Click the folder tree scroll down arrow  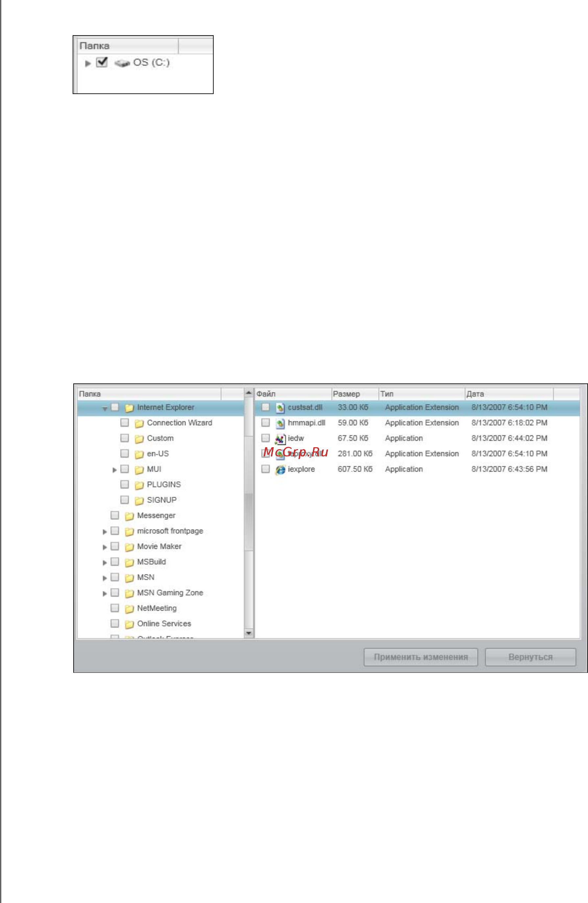249,633
